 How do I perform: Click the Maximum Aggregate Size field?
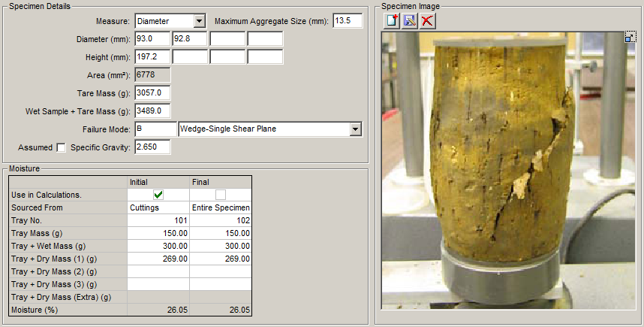(x=348, y=21)
